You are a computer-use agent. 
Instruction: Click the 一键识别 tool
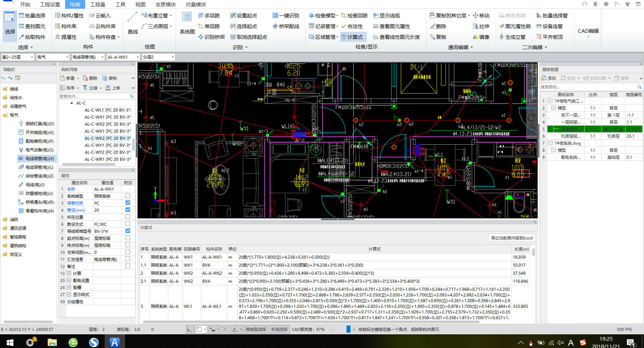pos(286,16)
